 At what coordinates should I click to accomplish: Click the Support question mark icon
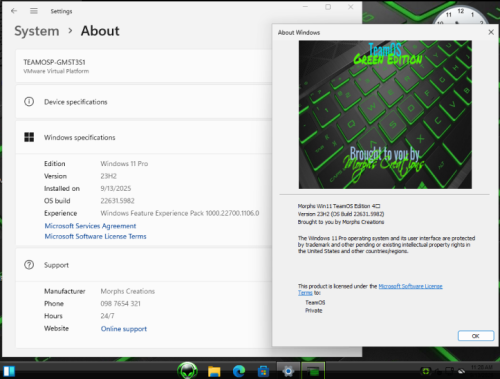tap(29, 265)
